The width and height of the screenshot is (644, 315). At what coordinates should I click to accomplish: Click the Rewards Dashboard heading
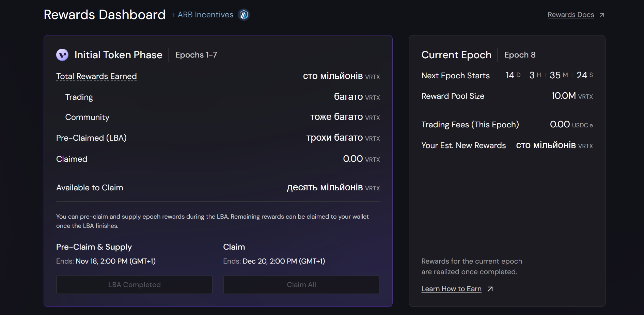105,15
